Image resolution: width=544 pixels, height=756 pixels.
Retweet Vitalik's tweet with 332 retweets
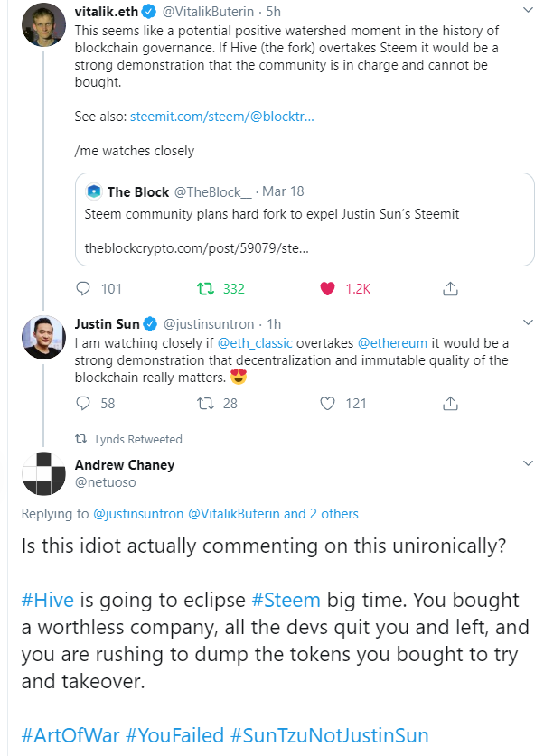click(205, 289)
